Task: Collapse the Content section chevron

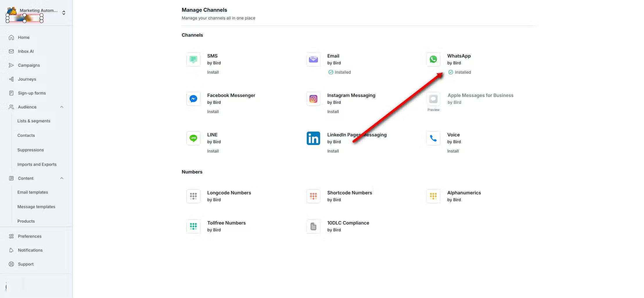Action: pyautogui.click(x=62, y=178)
